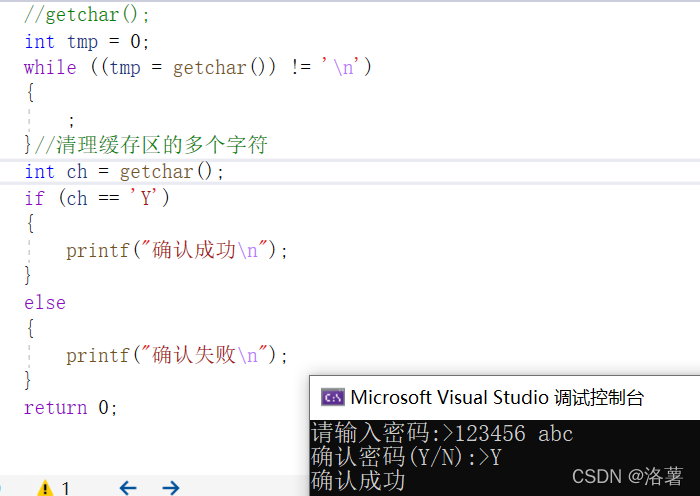
Task: Click the navigate backward arrow
Action: [x=128, y=488]
